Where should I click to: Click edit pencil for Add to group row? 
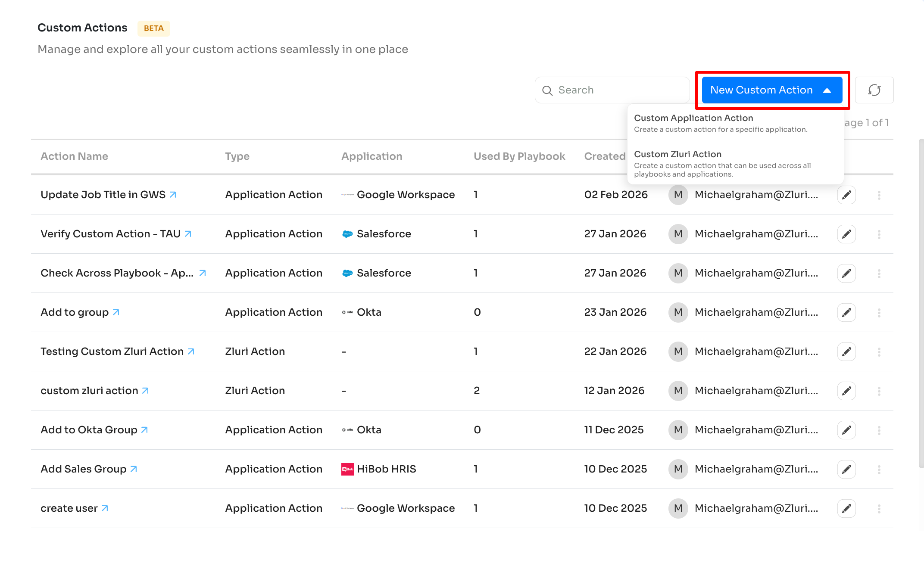click(846, 313)
